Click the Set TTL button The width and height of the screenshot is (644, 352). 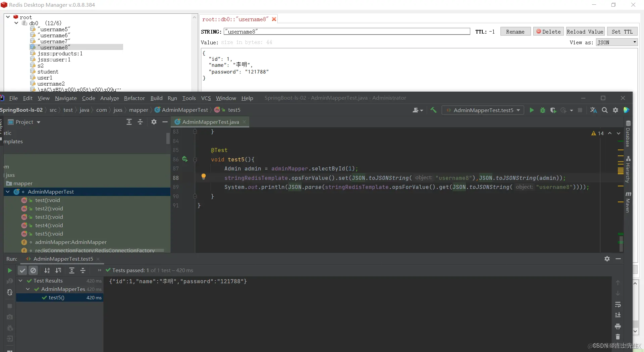(x=622, y=32)
